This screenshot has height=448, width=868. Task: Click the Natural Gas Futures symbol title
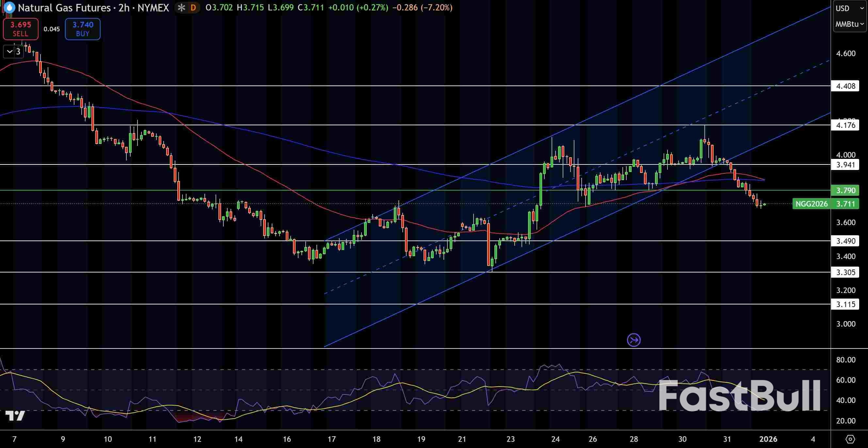[64, 8]
